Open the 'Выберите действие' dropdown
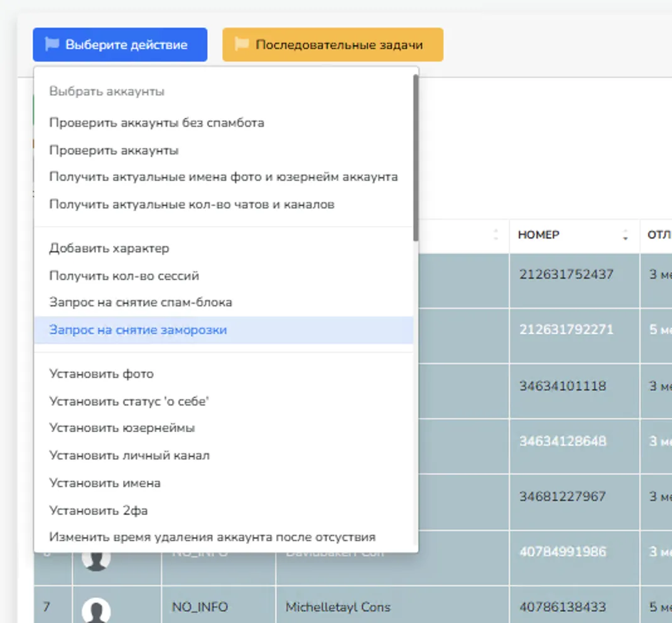The width and height of the screenshot is (672, 623). coord(119,44)
